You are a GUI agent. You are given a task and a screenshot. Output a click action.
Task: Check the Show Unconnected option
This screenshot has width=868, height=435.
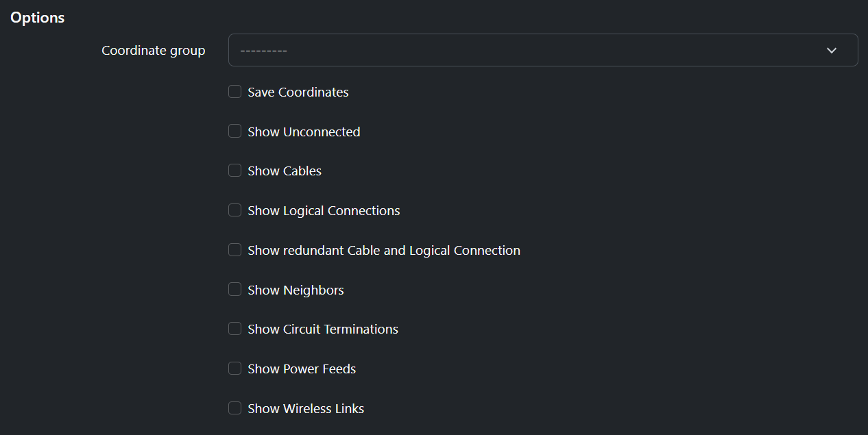tap(234, 130)
